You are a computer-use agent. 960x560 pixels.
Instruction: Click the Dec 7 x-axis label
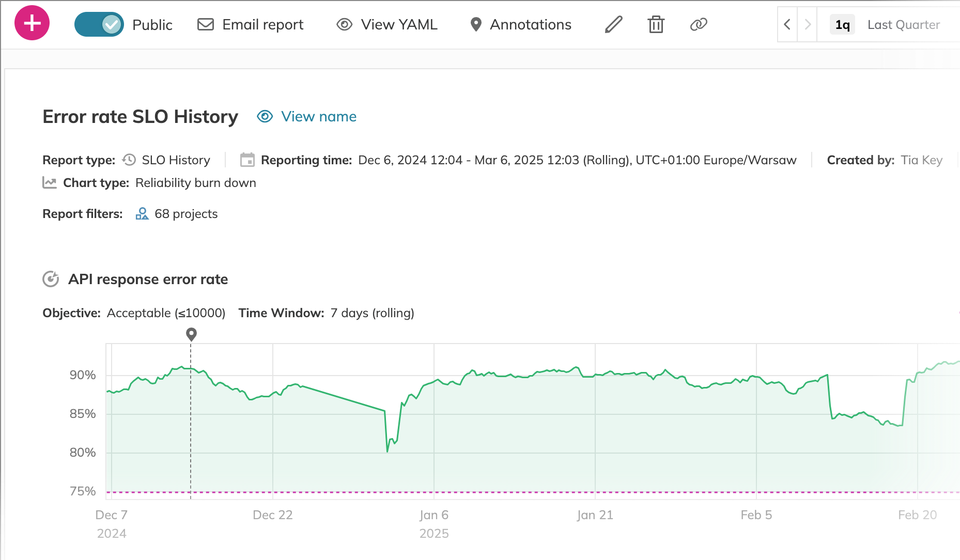112,515
